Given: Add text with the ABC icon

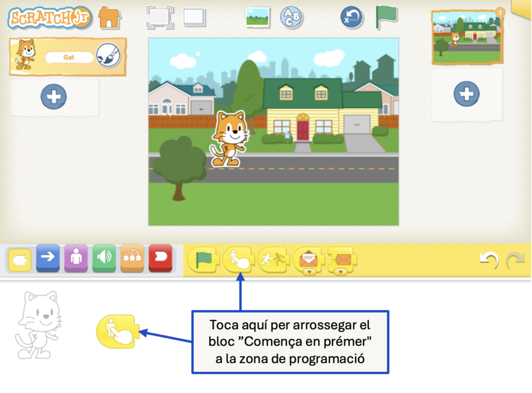Looking at the screenshot, I should pyautogui.click(x=291, y=17).
